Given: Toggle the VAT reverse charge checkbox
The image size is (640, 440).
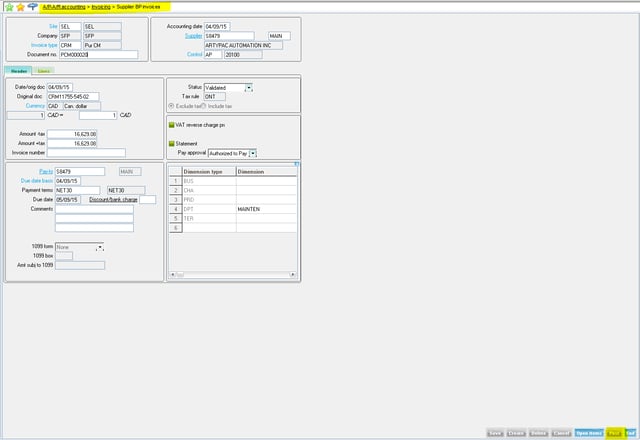Looking at the screenshot, I should coord(172,124).
